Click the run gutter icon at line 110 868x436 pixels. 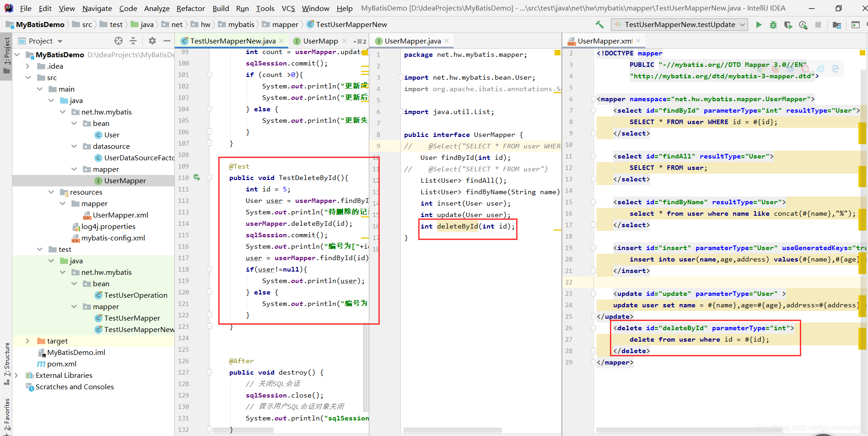tap(197, 177)
